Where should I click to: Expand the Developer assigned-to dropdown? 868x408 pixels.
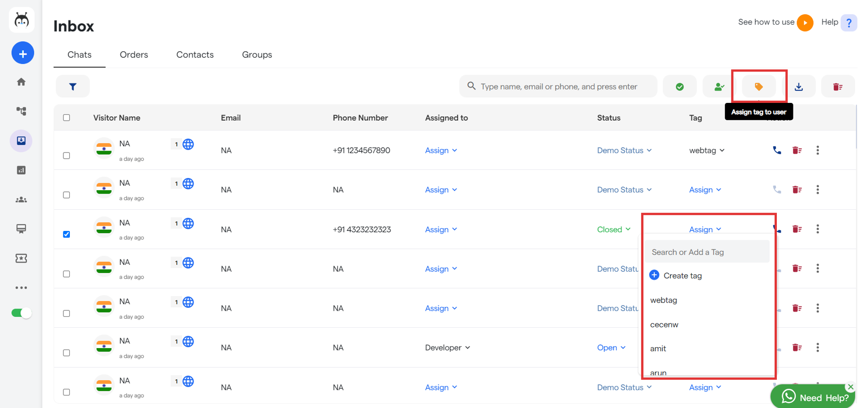pyautogui.click(x=447, y=348)
